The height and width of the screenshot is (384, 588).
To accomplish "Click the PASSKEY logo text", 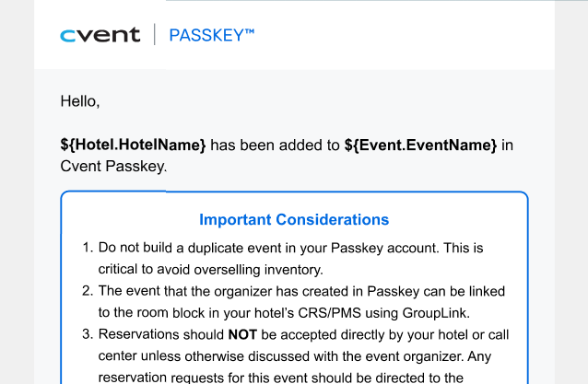I will (x=211, y=35).
